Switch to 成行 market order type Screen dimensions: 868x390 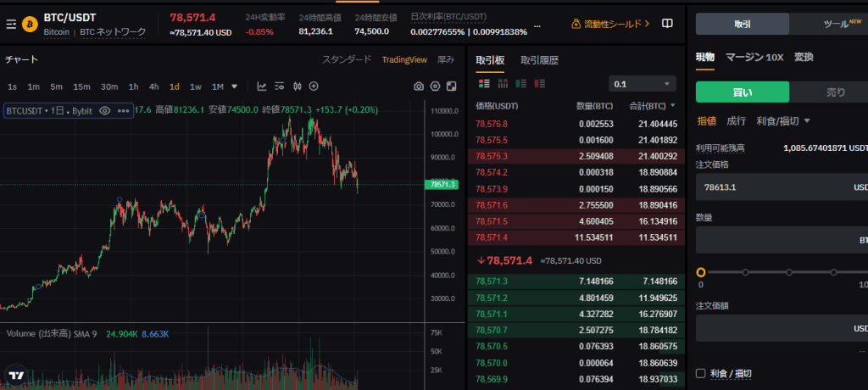pos(737,120)
